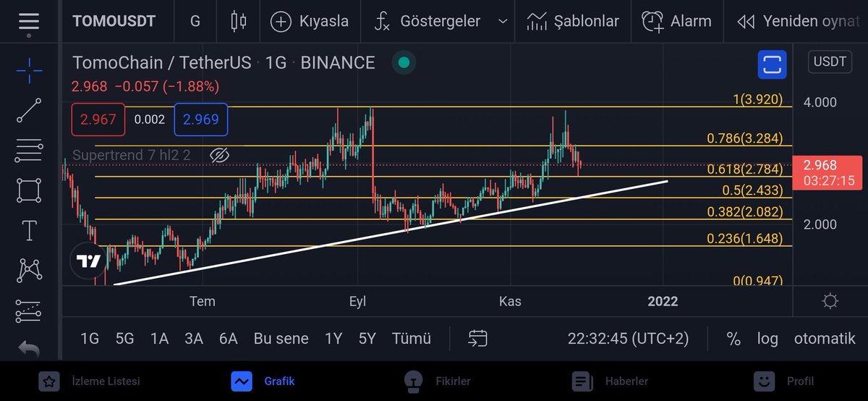868x401 pixels.
Task: Start Yeniden oynat bar replay
Action: [x=798, y=21]
